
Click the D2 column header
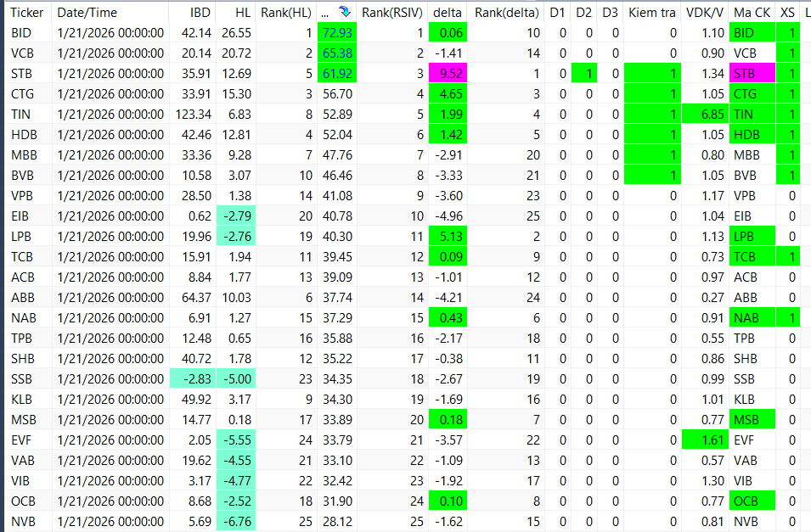(x=583, y=13)
